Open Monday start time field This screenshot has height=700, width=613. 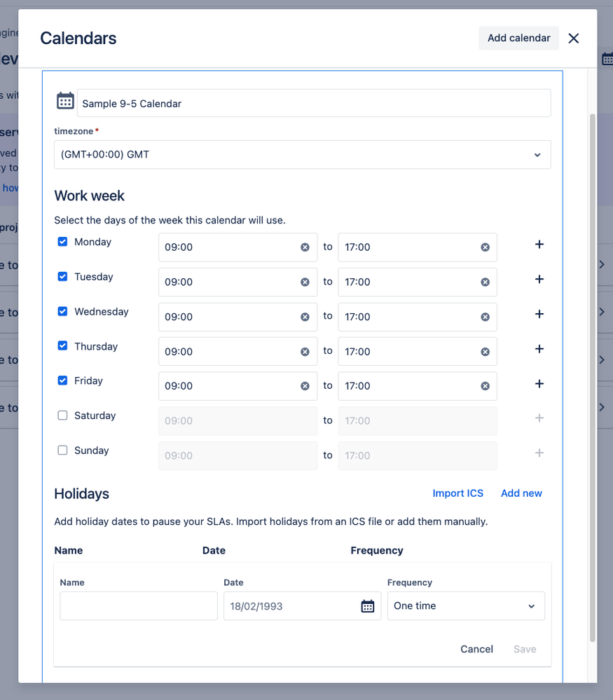pos(237,247)
